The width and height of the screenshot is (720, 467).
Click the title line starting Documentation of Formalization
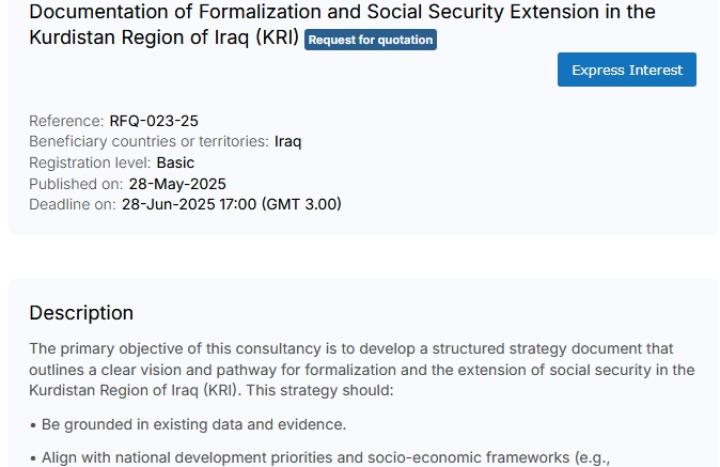(342, 11)
